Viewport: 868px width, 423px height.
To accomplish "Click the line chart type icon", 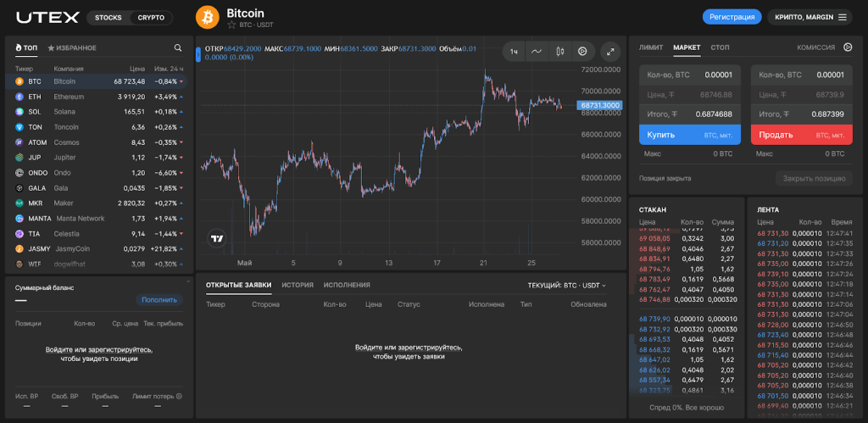I will [537, 52].
